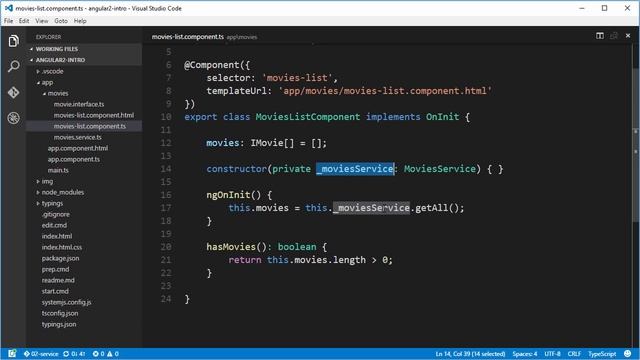Change line ending CRLF setting
Viewport: 640px width, 360px height.
574,354
